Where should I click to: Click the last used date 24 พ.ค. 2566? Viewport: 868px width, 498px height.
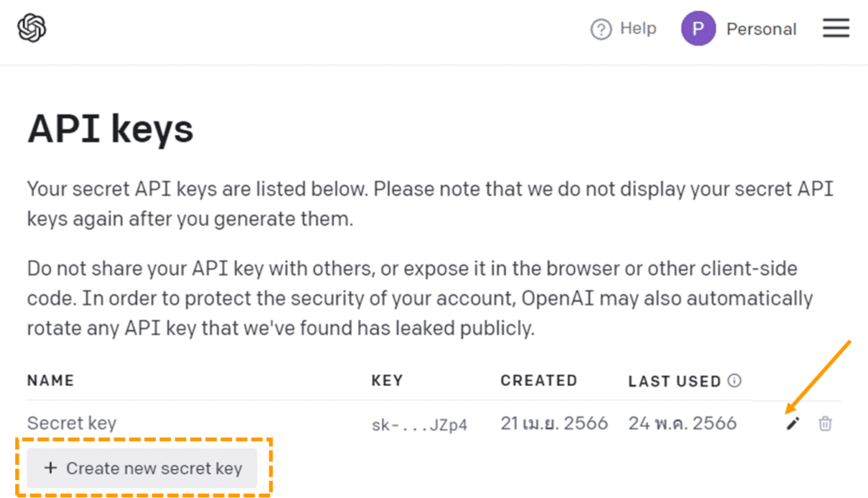[x=682, y=422]
